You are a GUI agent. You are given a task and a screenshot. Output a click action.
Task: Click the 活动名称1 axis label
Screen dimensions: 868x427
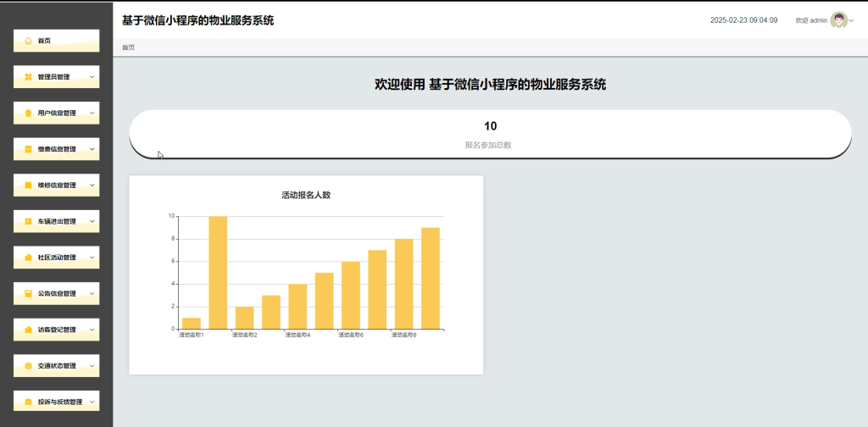click(191, 335)
